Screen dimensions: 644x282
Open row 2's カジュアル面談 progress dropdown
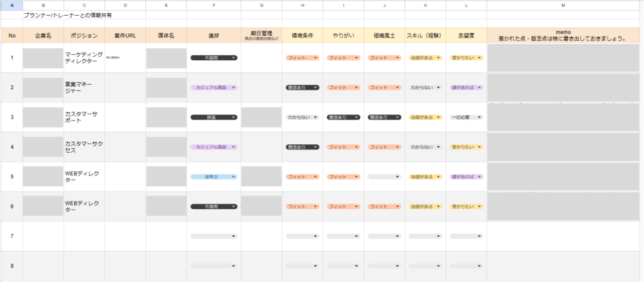(214, 87)
